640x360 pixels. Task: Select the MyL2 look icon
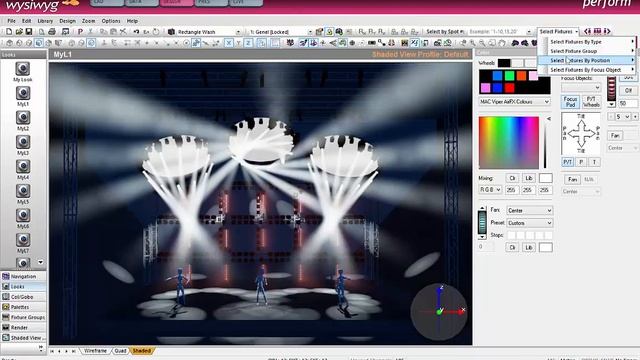coord(23,118)
